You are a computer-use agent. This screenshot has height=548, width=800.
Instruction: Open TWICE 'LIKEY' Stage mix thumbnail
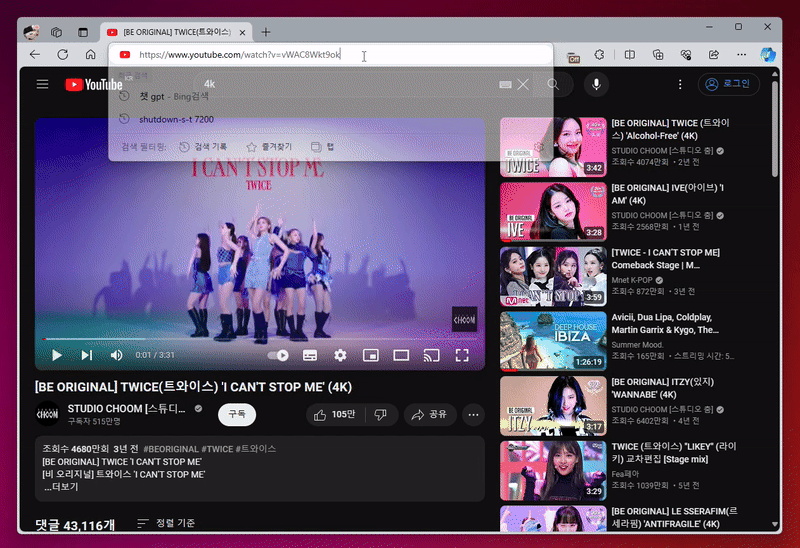click(x=553, y=471)
